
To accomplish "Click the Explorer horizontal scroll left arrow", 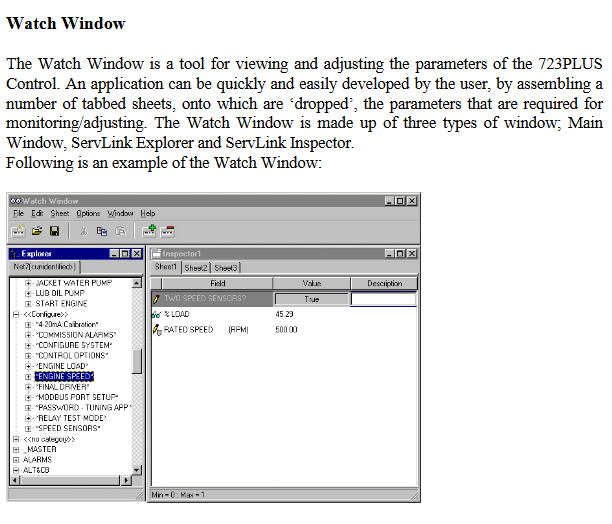I will [x=15, y=480].
